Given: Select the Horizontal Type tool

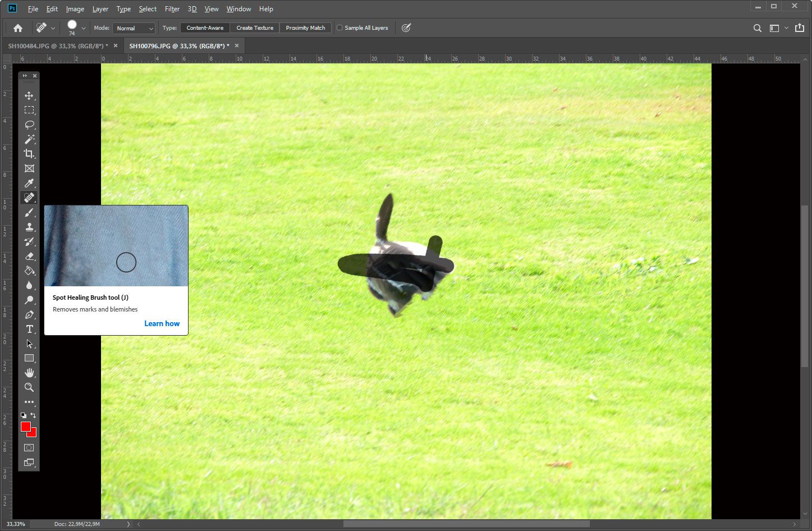Looking at the screenshot, I should pyautogui.click(x=29, y=329).
